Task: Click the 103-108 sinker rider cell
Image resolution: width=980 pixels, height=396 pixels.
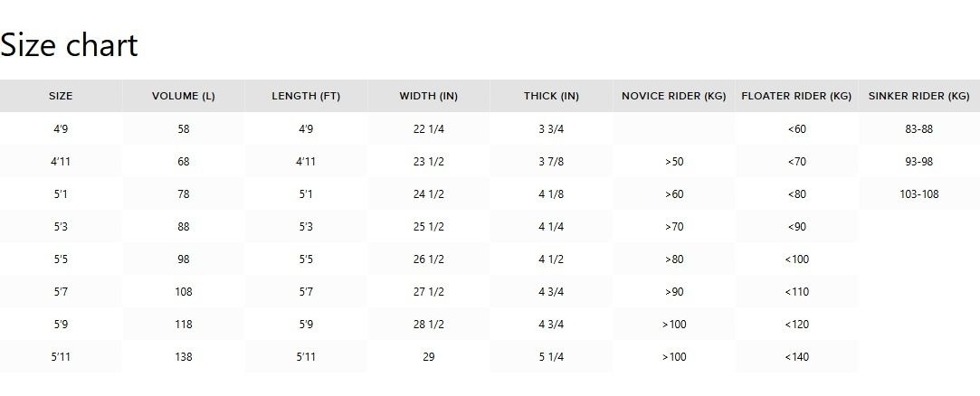Action: pos(918,194)
